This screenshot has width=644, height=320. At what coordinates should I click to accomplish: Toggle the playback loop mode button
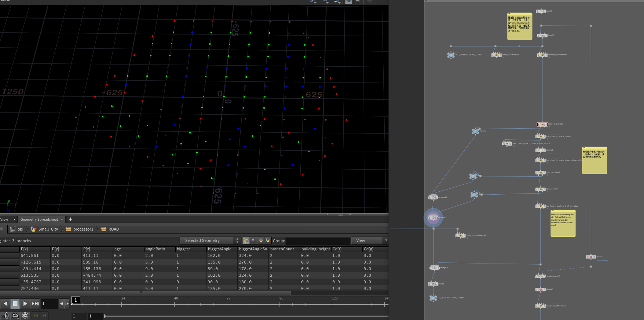point(15,316)
